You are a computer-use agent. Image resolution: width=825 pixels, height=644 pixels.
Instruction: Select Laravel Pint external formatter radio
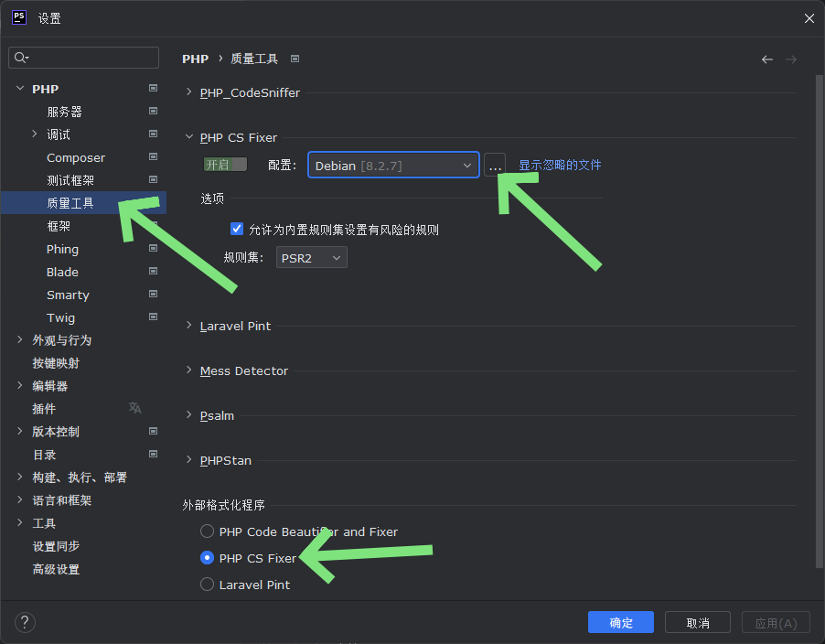point(207,584)
